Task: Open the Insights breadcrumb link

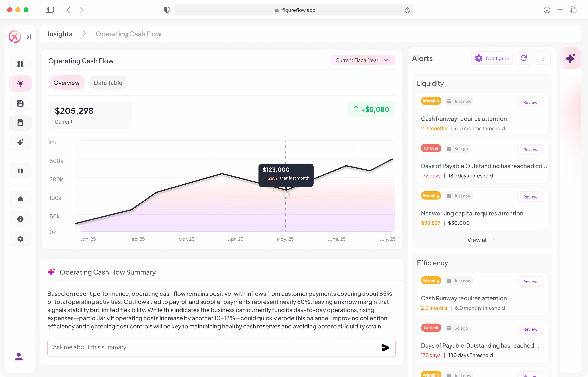Action: [60, 34]
